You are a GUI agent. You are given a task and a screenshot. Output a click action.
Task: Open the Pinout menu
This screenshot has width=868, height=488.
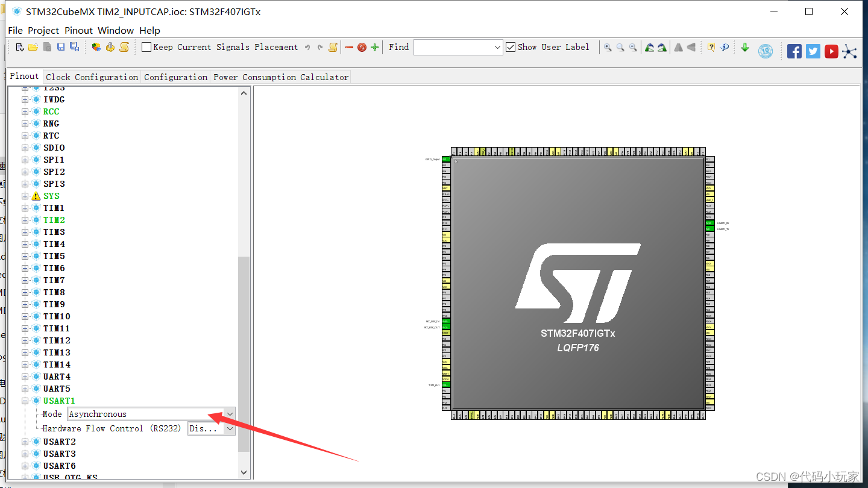78,30
